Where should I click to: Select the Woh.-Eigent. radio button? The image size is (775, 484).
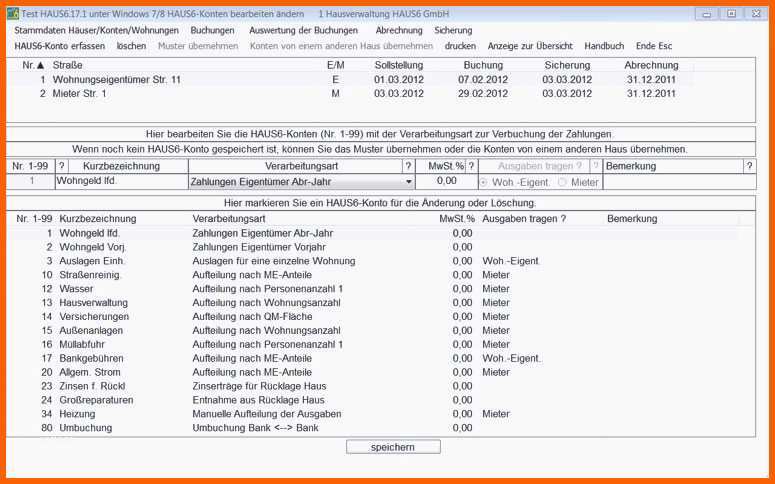486,182
